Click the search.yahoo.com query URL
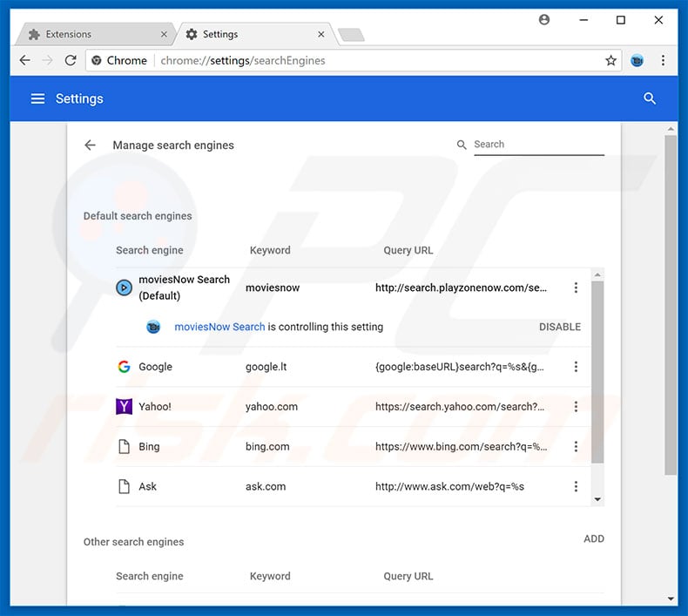 [x=460, y=407]
